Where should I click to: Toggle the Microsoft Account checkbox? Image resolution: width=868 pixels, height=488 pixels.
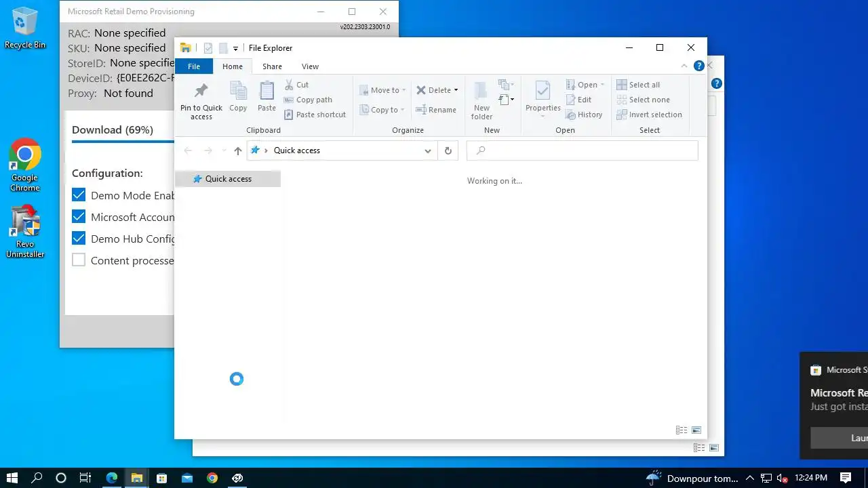pos(79,217)
